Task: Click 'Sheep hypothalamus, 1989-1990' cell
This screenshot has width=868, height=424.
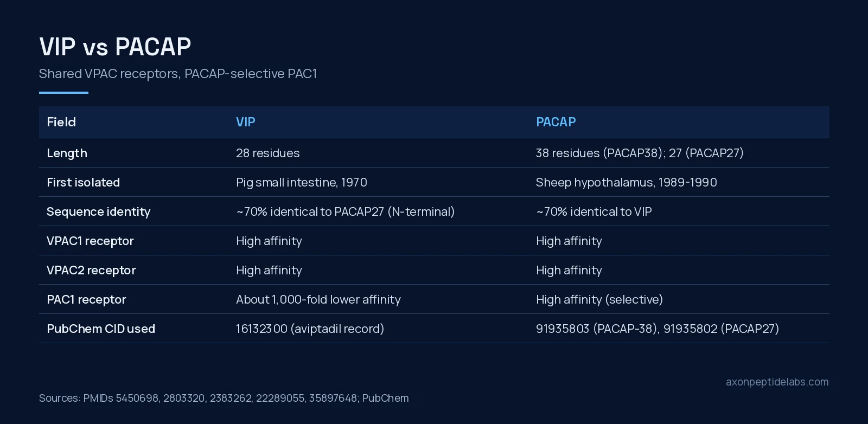Action: click(x=626, y=183)
